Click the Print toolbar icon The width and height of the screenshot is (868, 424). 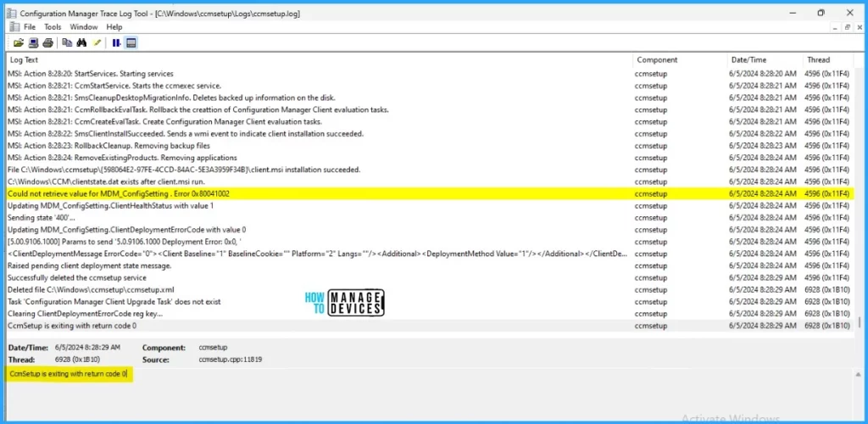coord(47,42)
